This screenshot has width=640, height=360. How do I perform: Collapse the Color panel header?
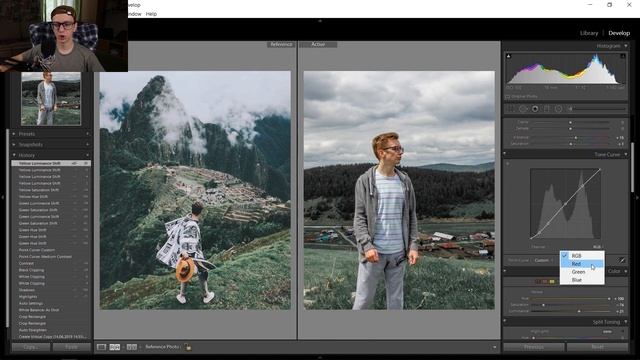[626, 271]
